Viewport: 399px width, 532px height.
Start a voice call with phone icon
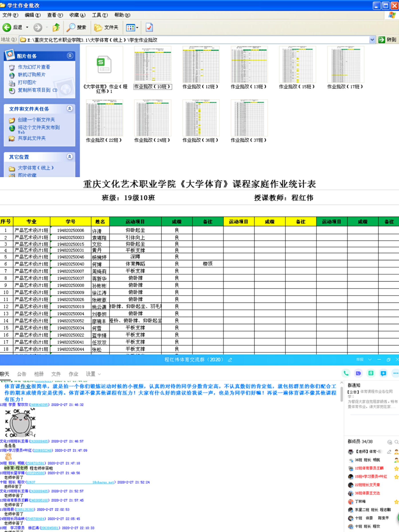point(346,373)
